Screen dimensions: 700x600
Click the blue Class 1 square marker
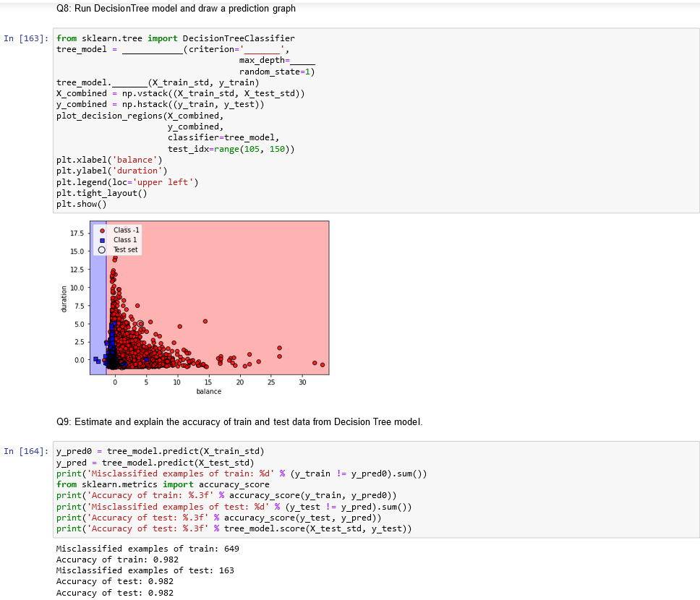[x=102, y=240]
